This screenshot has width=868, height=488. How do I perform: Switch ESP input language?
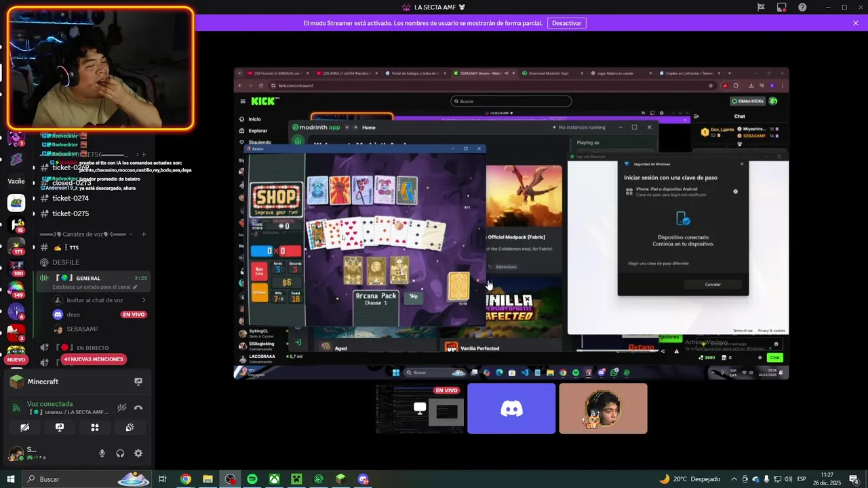(802, 479)
